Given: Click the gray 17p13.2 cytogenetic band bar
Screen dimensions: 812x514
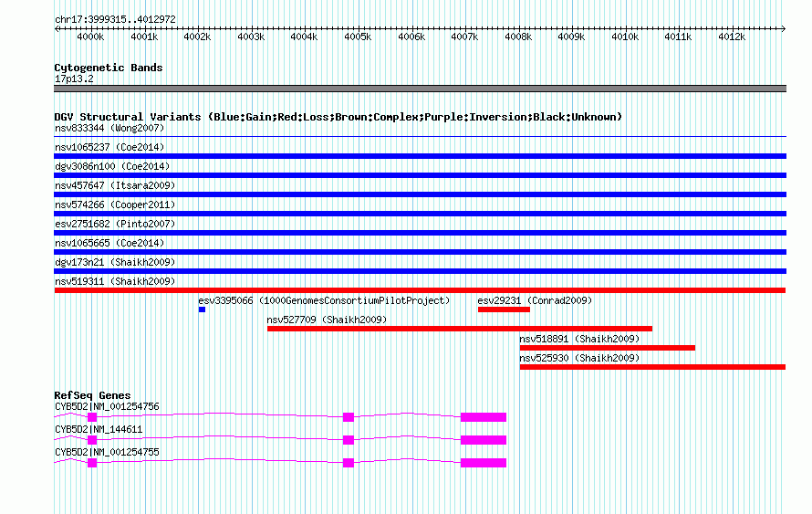Looking at the screenshot, I should click(x=420, y=89).
